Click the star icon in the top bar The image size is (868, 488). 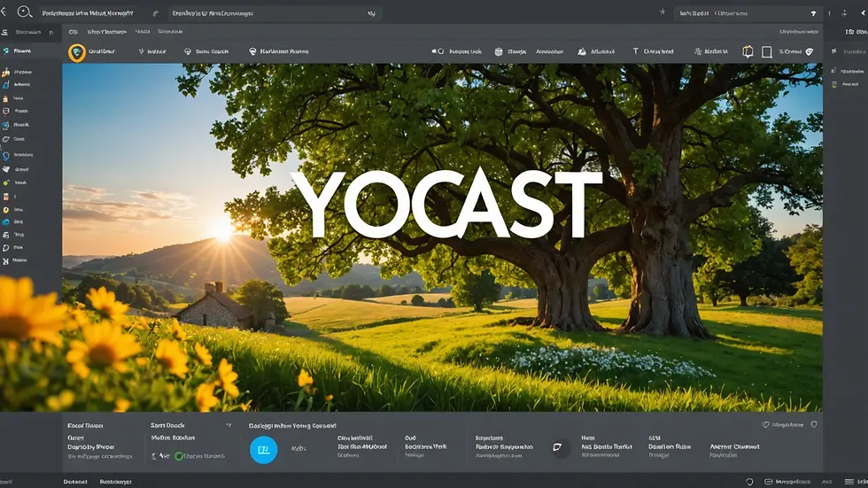tap(663, 12)
